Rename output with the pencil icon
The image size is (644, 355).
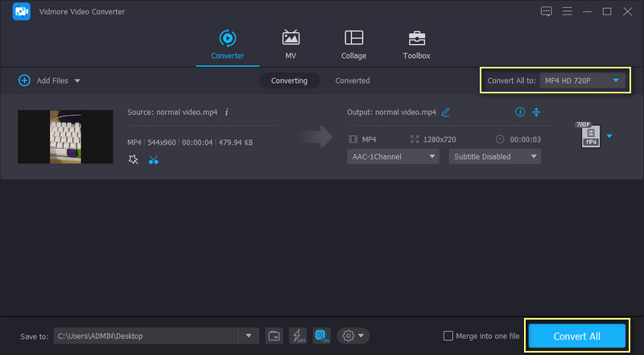pyautogui.click(x=445, y=112)
